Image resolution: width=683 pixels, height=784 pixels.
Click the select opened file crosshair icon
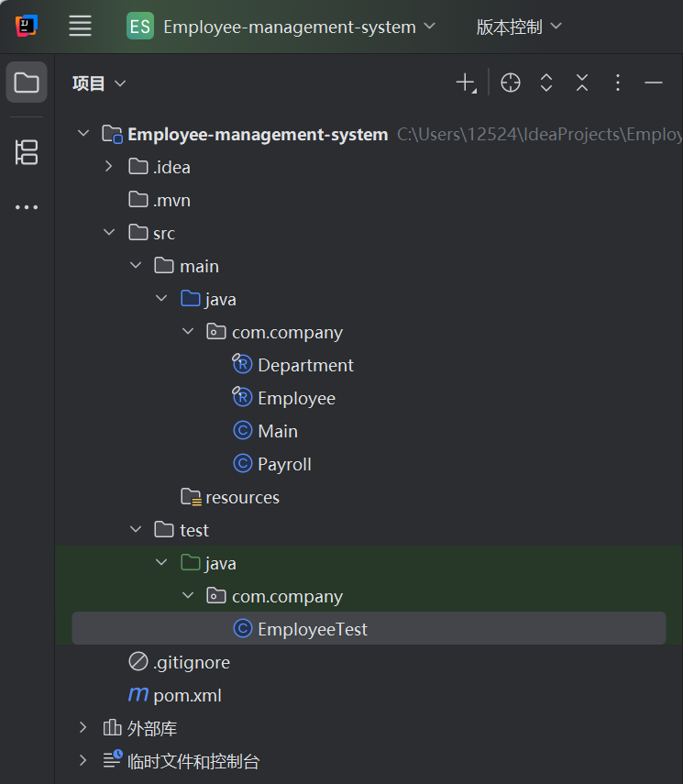pyautogui.click(x=511, y=83)
